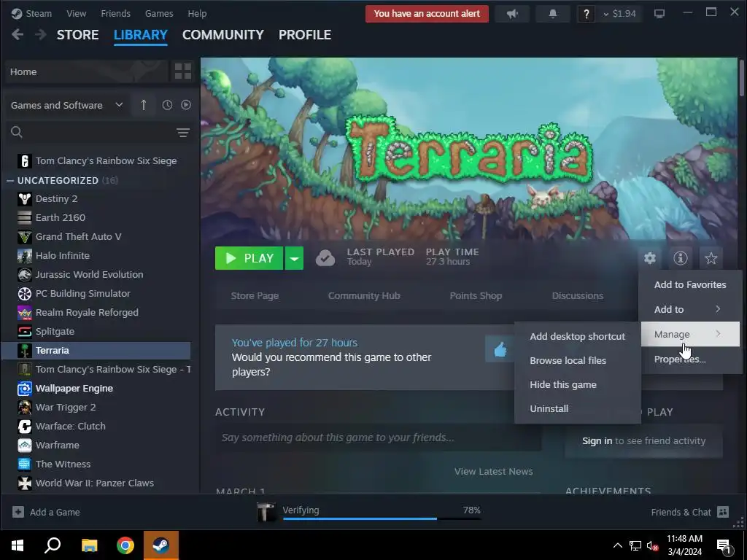The image size is (747, 560).
Task: Open the notifications bell icon
Action: click(553, 14)
